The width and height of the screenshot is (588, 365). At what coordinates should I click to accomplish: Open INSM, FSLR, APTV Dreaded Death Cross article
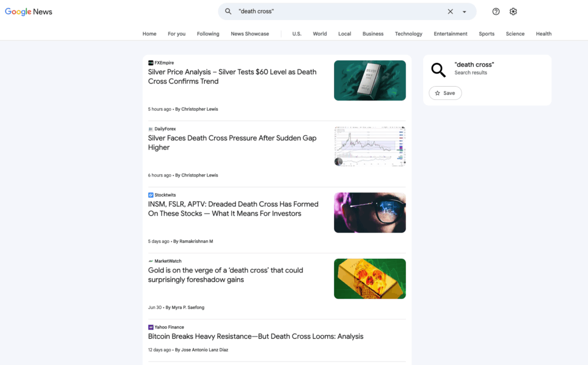[x=233, y=208]
